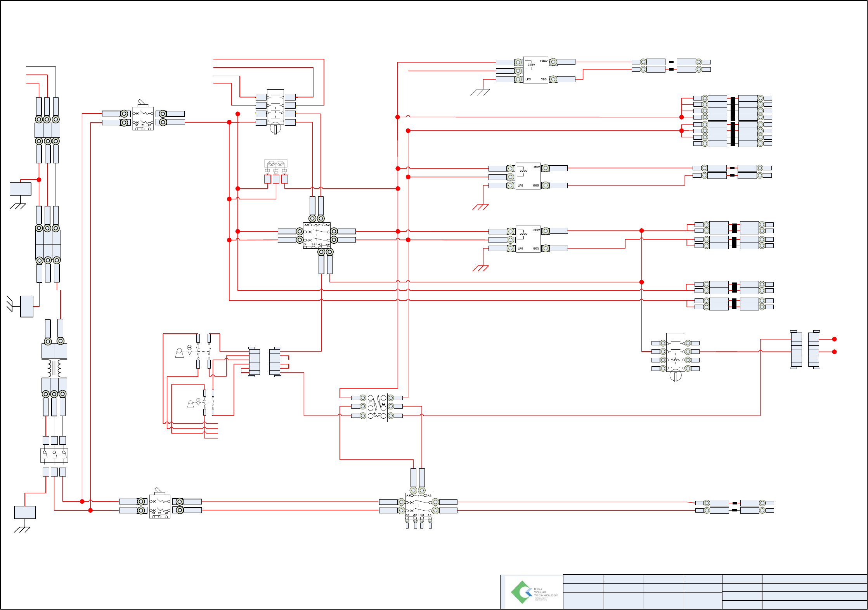Screen dimensions: 868x610
Task: Select the center A1/A2 contactor block
Action: point(317,235)
